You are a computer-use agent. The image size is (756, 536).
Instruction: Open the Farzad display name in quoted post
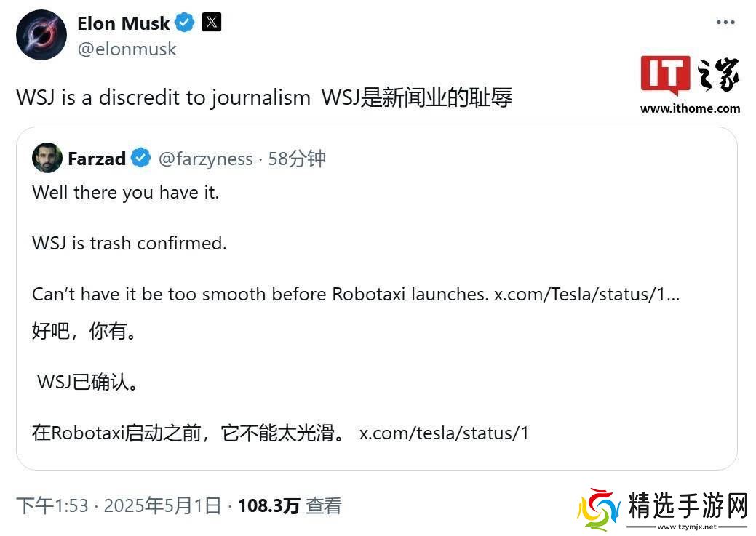97,159
